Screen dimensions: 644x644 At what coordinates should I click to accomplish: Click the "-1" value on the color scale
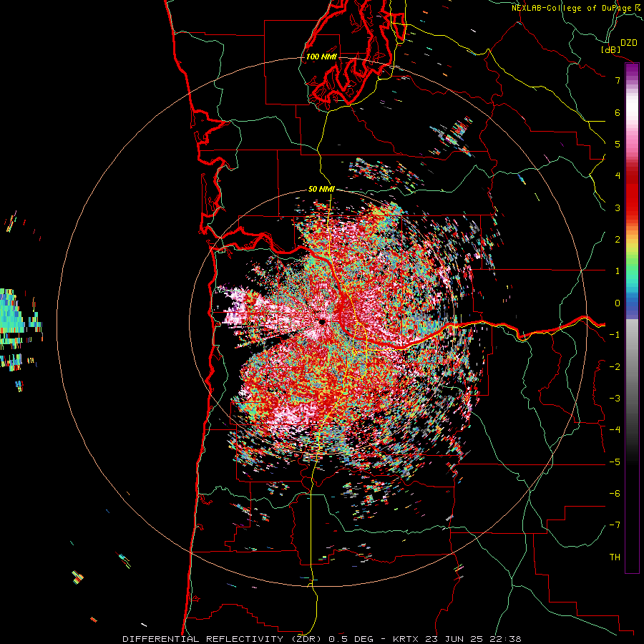coord(615,335)
